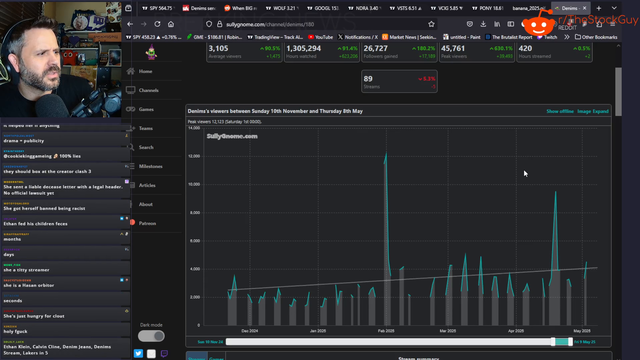Toggle the Dark mode switch
Screen dimensions: 640x360
coord(151,336)
